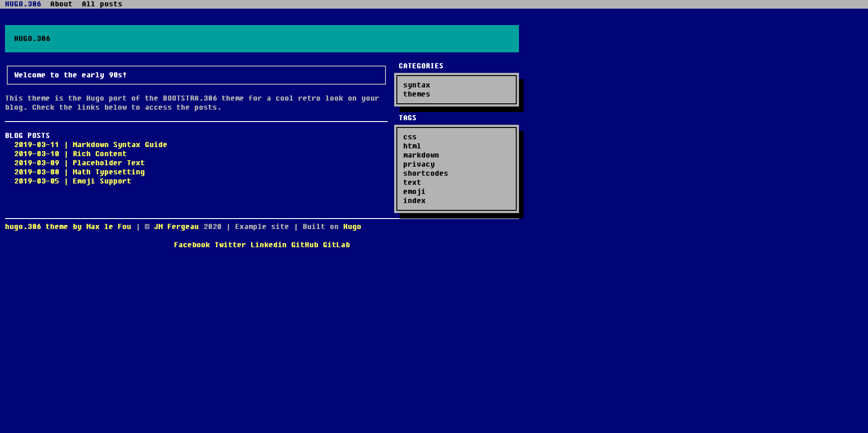Click the 'Welcome to the early 90s!' heading
This screenshot has width=868, height=433.
(70, 75)
